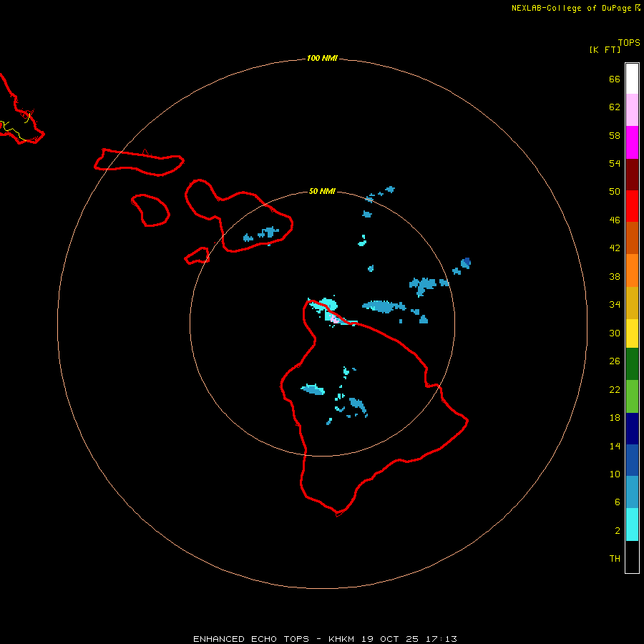Click the legend value 22
This screenshot has width=644, height=644.
(615, 390)
